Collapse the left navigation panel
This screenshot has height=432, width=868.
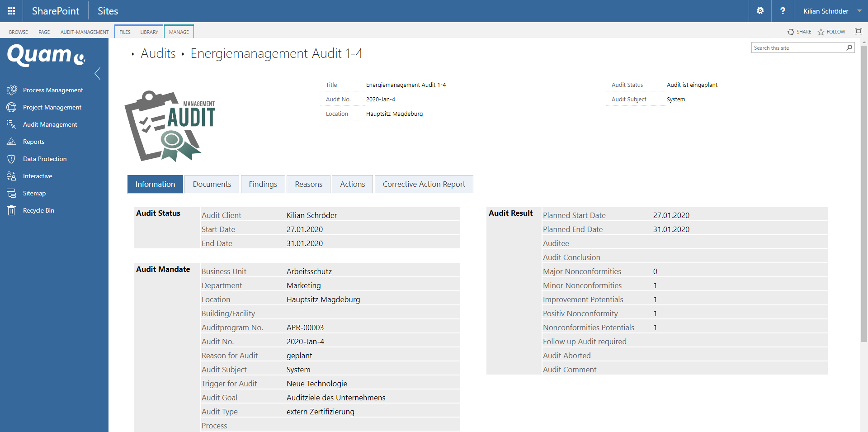pyautogui.click(x=97, y=73)
